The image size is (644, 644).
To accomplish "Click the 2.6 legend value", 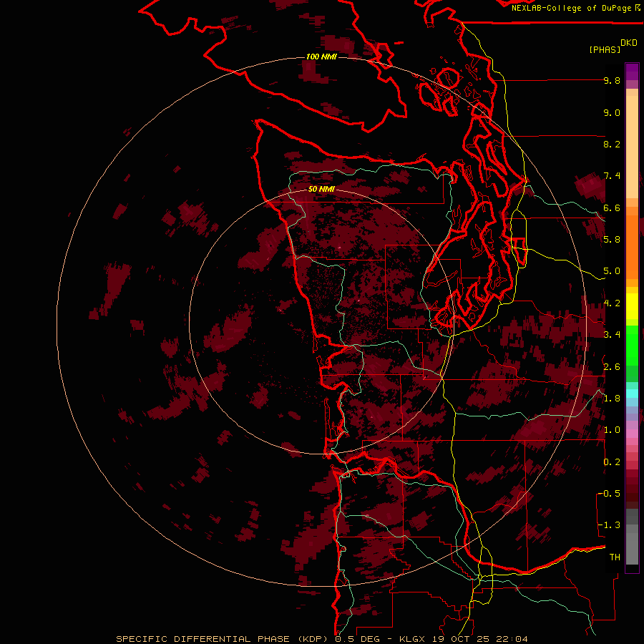I will 612,367.
